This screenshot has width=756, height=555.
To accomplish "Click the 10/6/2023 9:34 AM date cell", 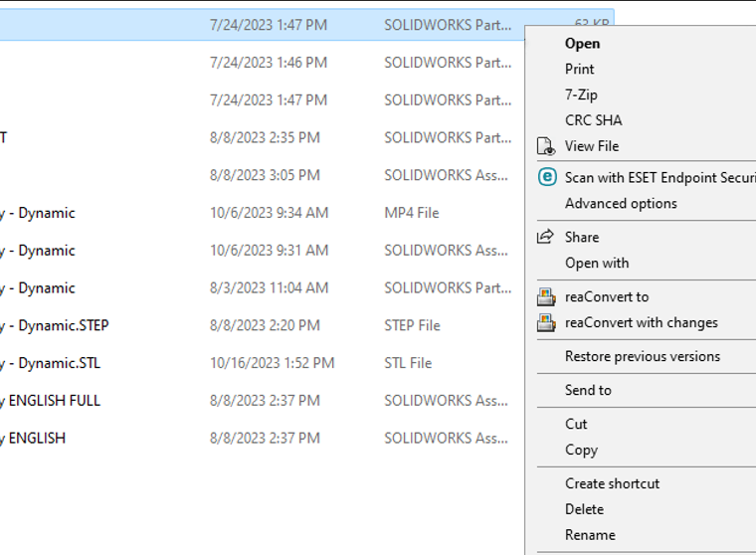I will tap(269, 213).
